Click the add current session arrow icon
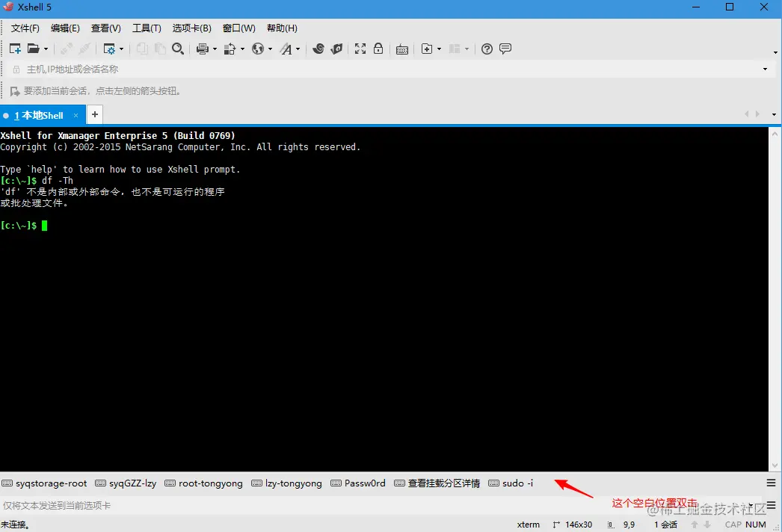782x532 pixels. click(15, 91)
